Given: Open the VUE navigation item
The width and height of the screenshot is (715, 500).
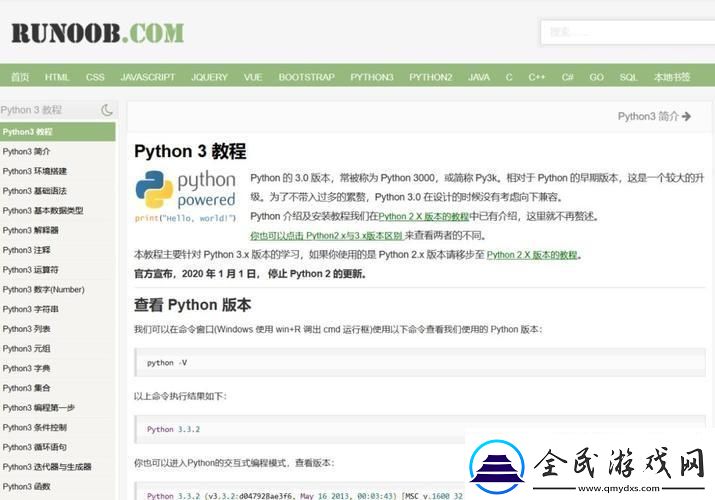Looking at the screenshot, I should point(253,77).
